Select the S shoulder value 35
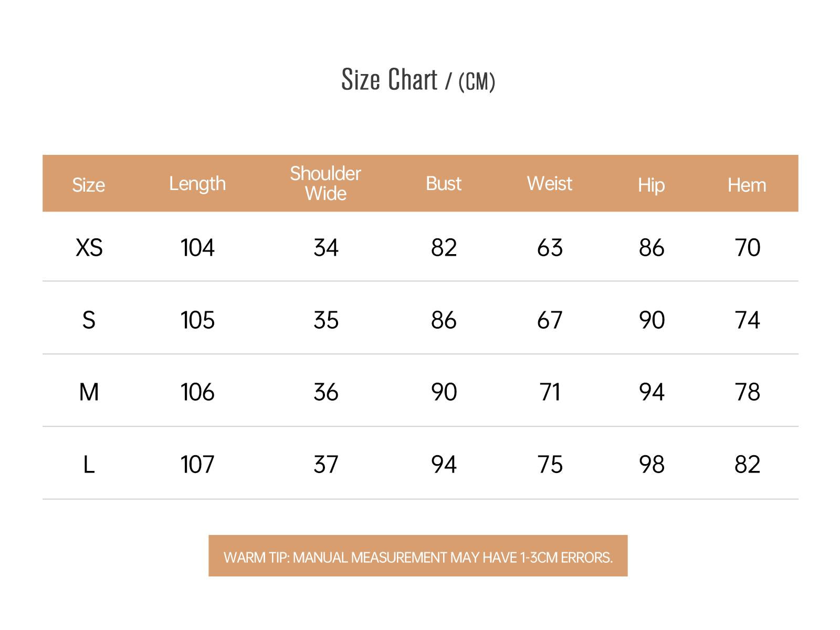 pyautogui.click(x=326, y=320)
